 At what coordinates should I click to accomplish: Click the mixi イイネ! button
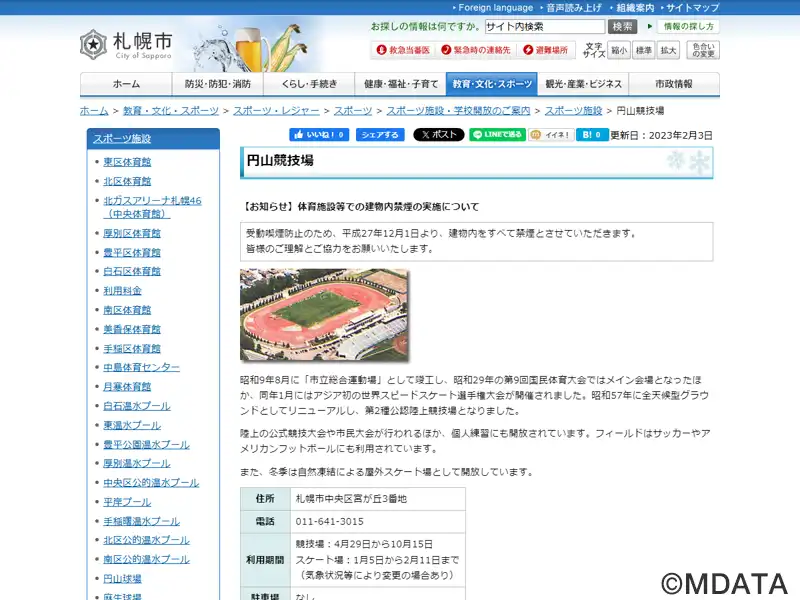coord(551,135)
